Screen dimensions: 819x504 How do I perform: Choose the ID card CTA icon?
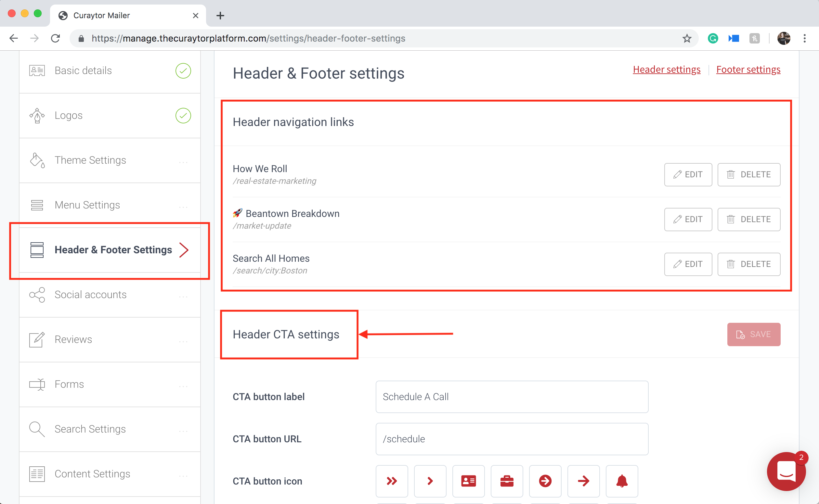468,481
